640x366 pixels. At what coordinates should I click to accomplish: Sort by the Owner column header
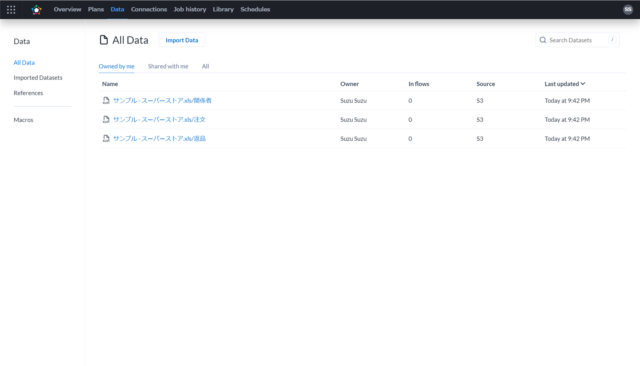coord(349,84)
